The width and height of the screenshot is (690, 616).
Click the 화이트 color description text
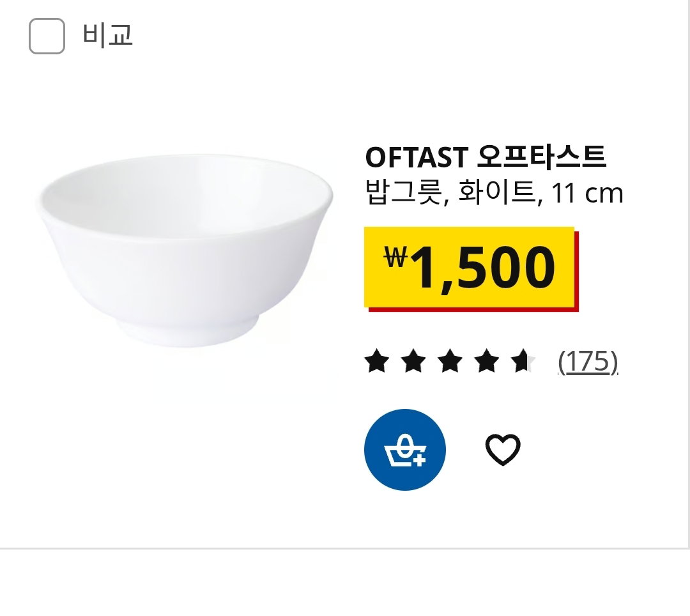[497, 192]
